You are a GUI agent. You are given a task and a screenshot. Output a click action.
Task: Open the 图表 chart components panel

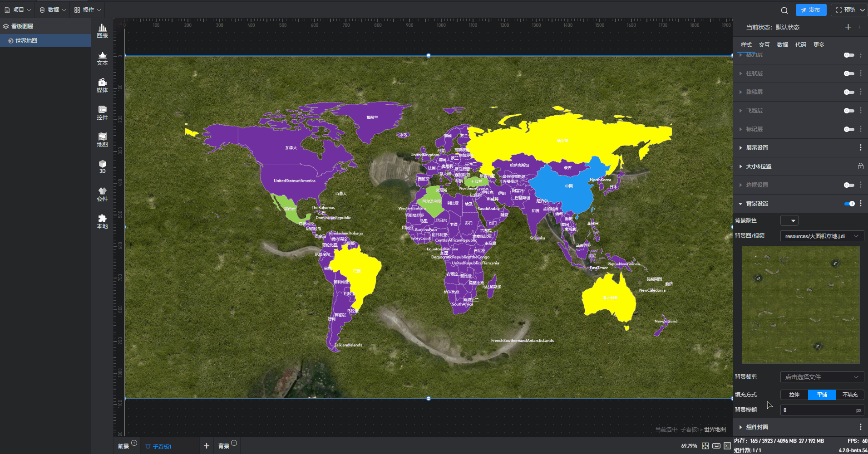tap(102, 31)
